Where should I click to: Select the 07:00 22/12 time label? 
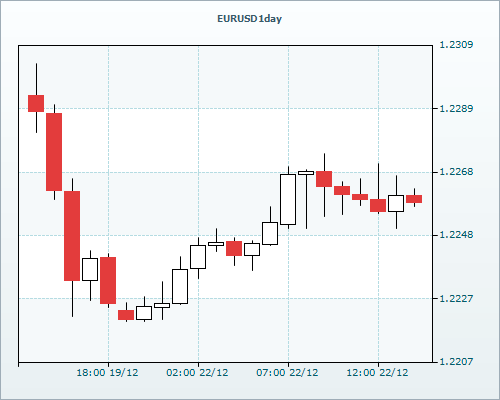point(287,373)
